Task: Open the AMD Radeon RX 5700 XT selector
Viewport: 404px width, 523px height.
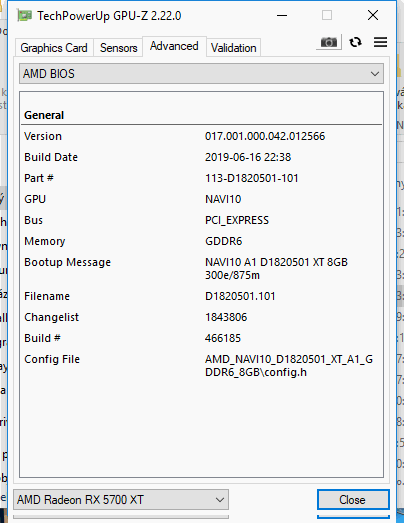Action: 121,500
